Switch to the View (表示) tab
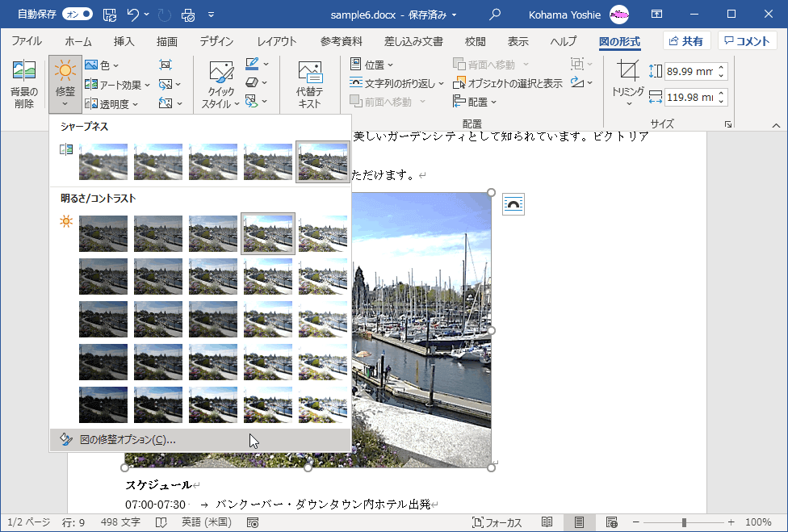Viewport: 788px width, 532px height. click(x=518, y=41)
